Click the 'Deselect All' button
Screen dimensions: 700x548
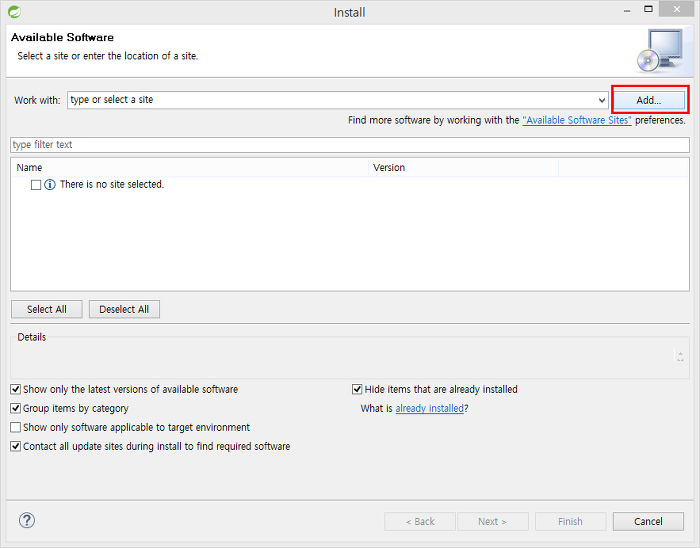(124, 309)
